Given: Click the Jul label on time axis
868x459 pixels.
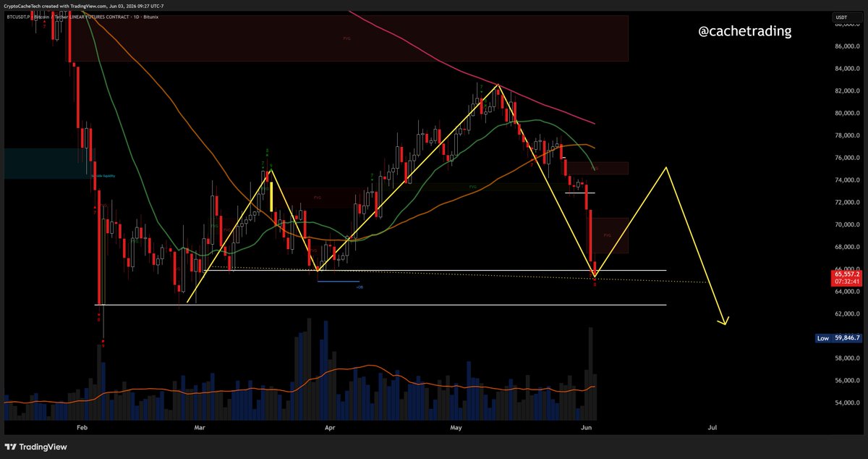Looking at the screenshot, I should point(712,429).
